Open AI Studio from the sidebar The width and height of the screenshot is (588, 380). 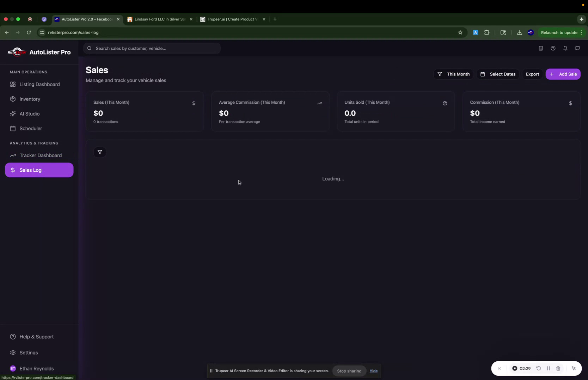coord(29,114)
